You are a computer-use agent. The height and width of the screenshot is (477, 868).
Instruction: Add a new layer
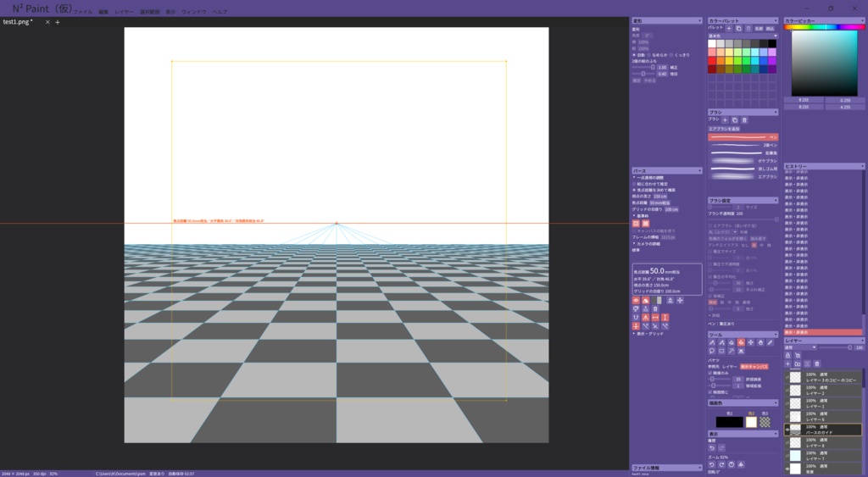point(787,364)
